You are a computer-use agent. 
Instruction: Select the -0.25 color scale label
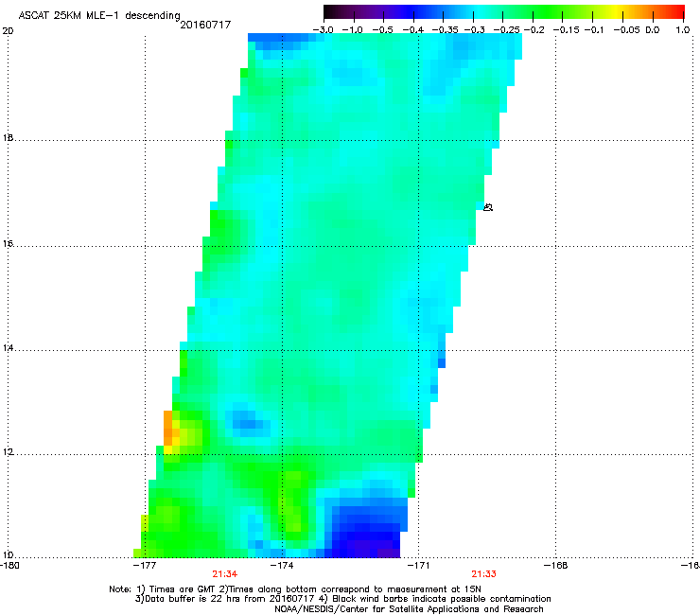click(x=506, y=30)
